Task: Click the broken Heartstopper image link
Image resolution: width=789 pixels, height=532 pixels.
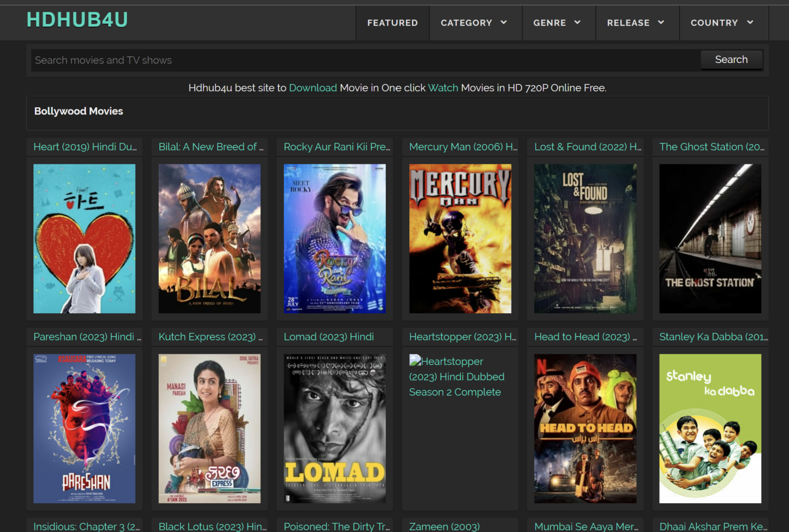Action: 456,376
